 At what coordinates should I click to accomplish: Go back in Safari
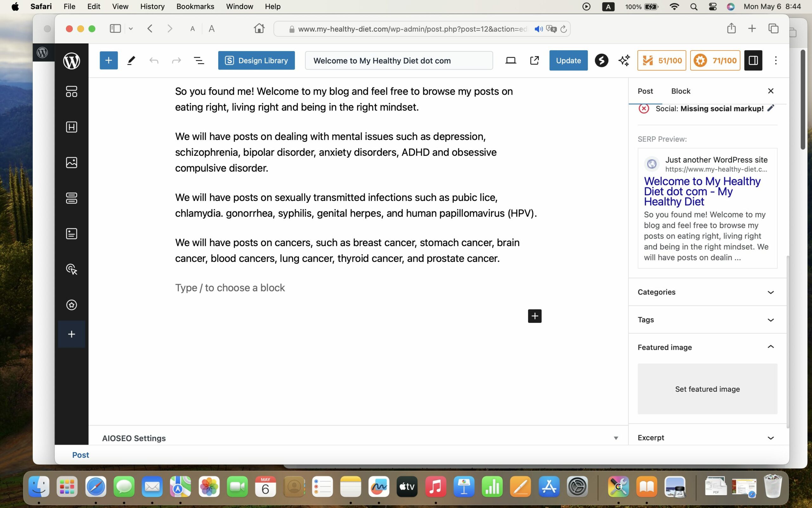point(150,29)
